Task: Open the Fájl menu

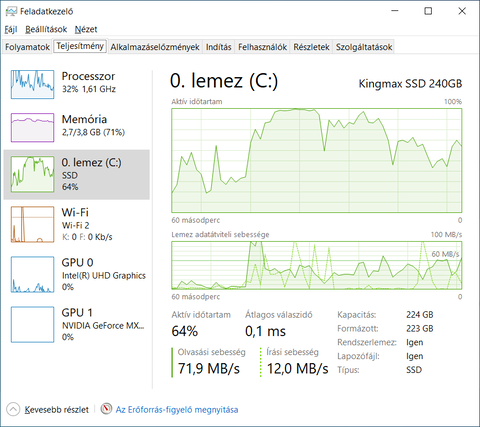Action: (11, 29)
